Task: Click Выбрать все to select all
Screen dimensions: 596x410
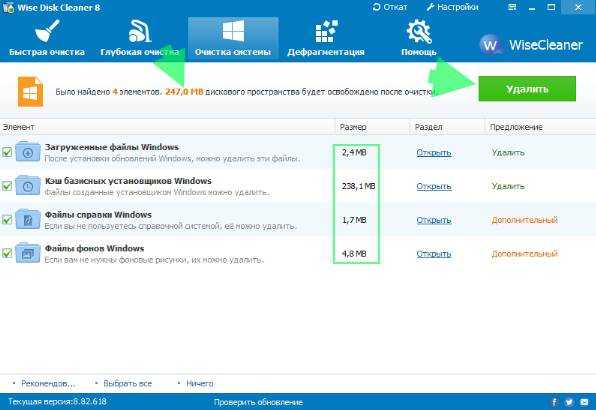Action: click(x=127, y=383)
